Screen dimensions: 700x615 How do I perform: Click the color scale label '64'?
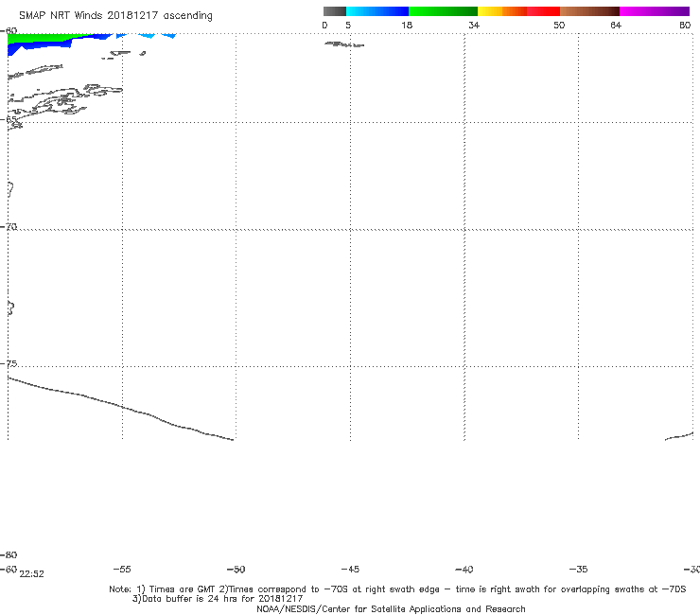pyautogui.click(x=616, y=26)
